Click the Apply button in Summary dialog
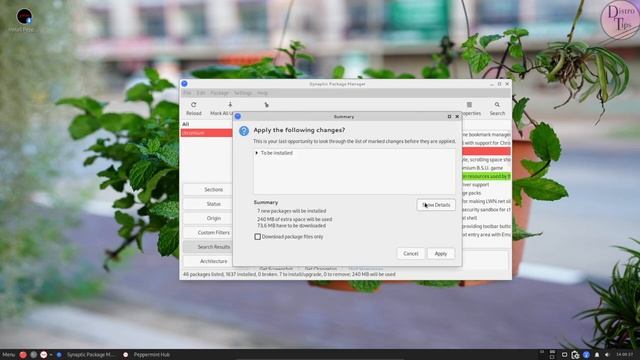The height and width of the screenshot is (360, 640). [441, 253]
